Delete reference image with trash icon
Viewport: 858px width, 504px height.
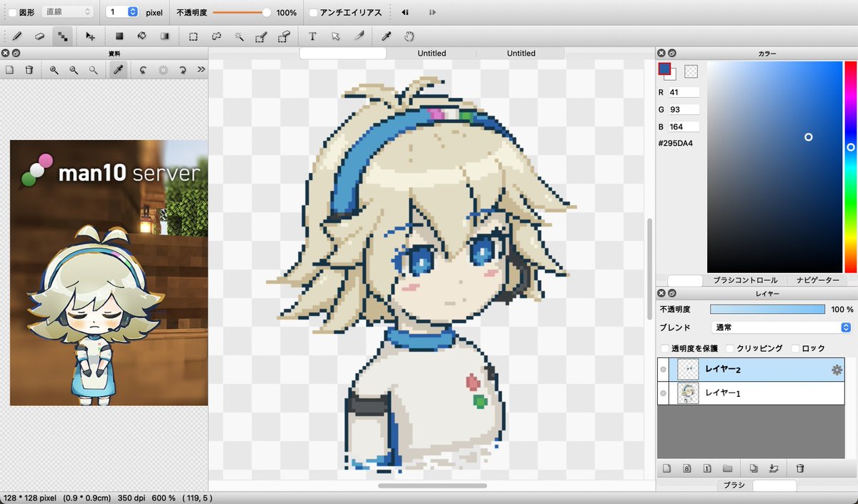tap(29, 69)
